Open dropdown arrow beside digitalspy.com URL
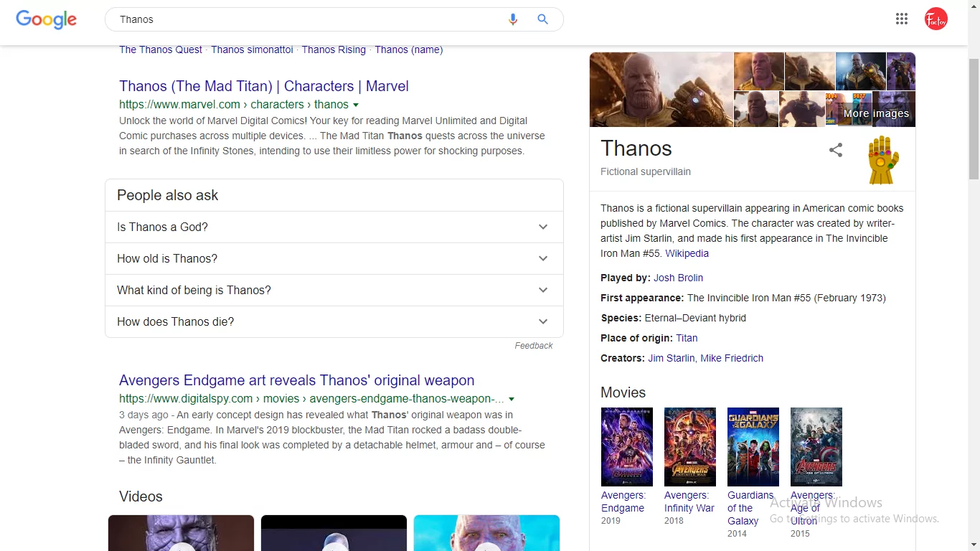This screenshot has height=551, width=980. (512, 399)
